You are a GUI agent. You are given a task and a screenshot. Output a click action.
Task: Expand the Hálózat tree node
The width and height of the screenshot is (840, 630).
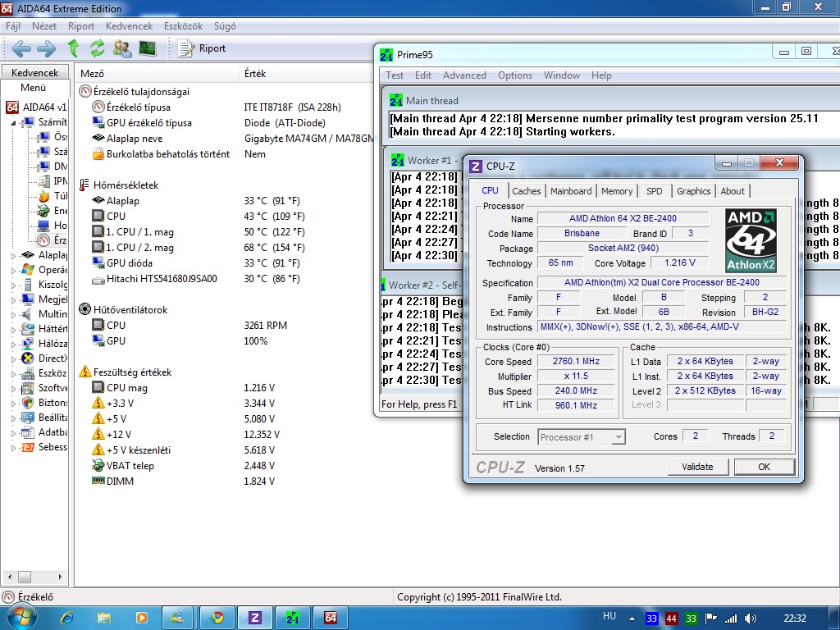[13, 344]
